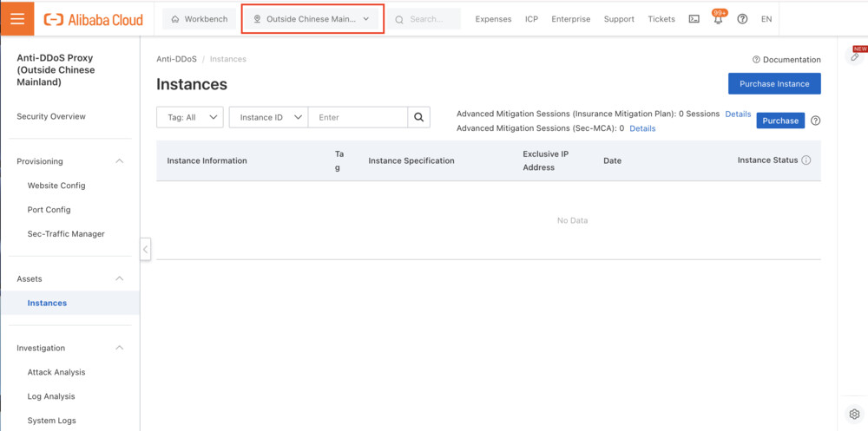Open the help question mark icon in top bar
Screen dimensions: 868x431
[x=743, y=19]
